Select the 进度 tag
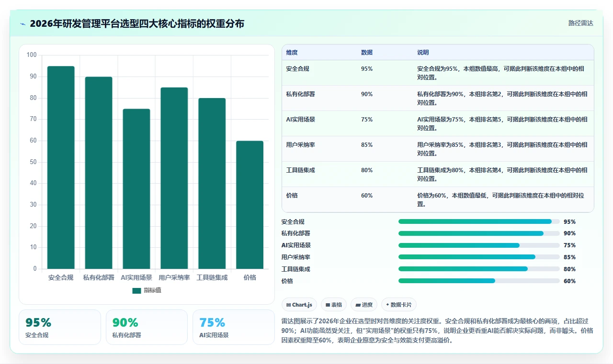613x364 pixels. pyautogui.click(x=364, y=305)
